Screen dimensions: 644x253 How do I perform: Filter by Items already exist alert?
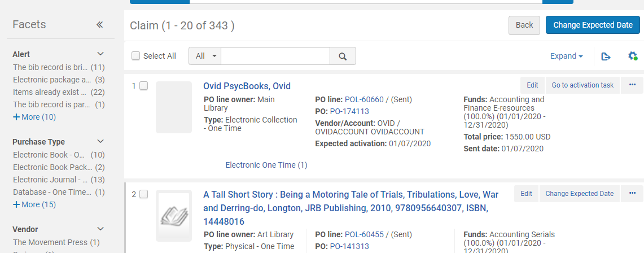[x=50, y=92]
